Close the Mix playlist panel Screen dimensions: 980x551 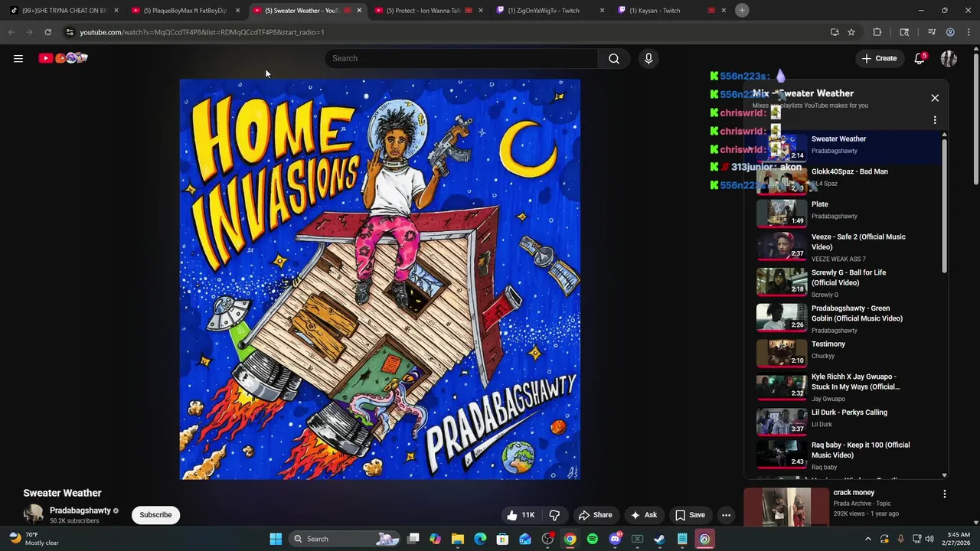(x=935, y=98)
